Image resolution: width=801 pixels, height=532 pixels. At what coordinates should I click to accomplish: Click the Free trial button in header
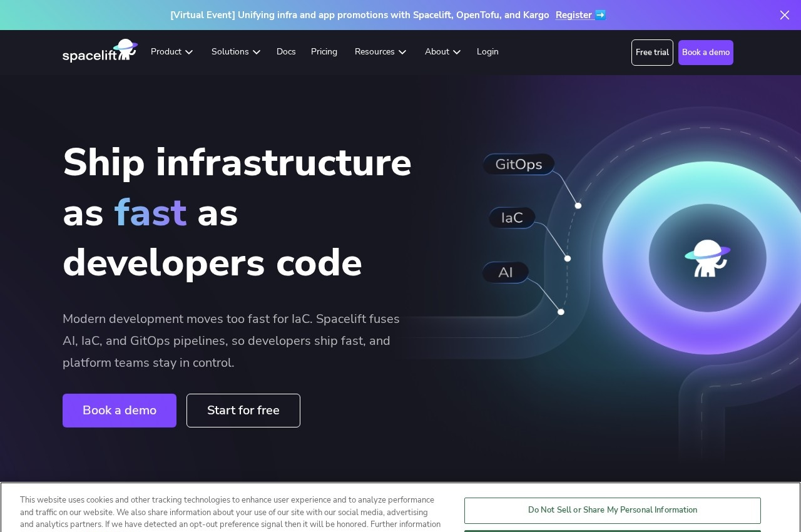[x=652, y=53]
